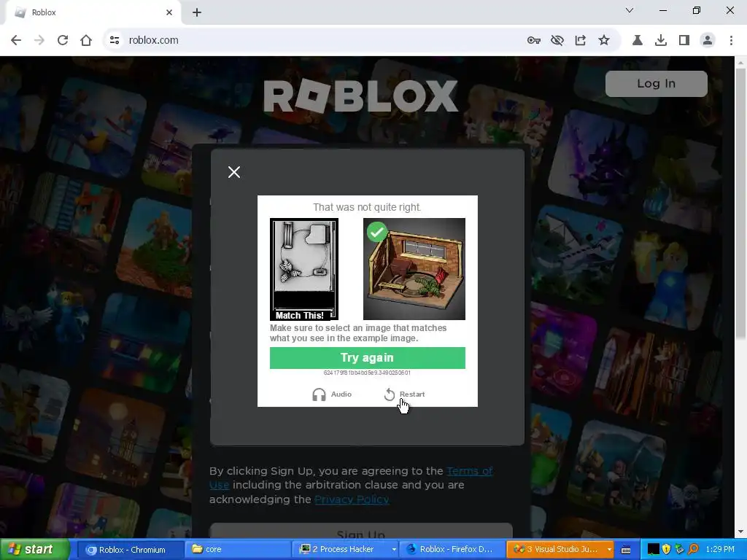747x560 pixels.
Task: Open a new browser tab
Action: click(x=197, y=12)
